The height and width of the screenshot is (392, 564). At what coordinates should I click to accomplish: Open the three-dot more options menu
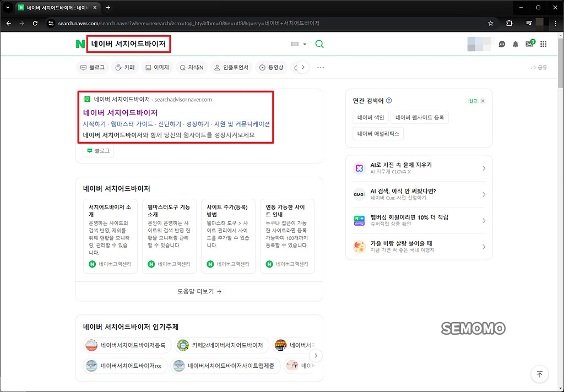click(321, 67)
